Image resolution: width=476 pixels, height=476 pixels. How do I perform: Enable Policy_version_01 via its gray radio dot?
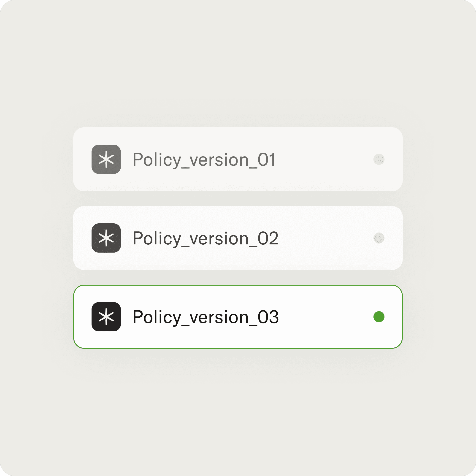click(379, 159)
